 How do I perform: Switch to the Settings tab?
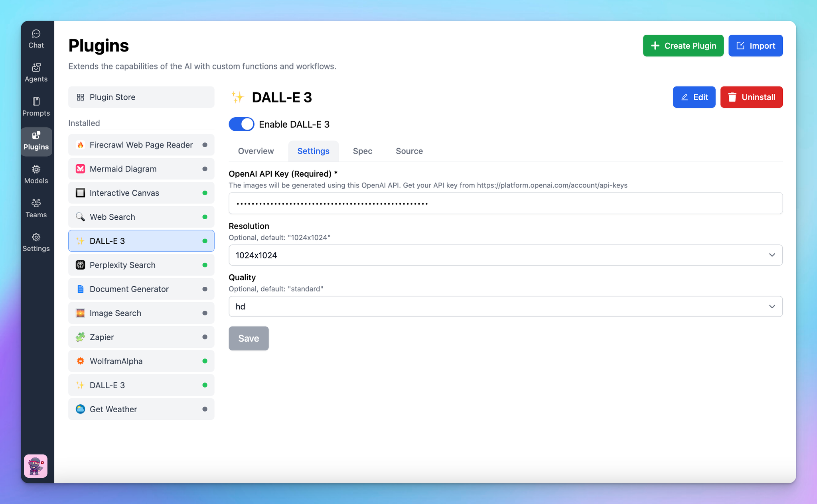313,151
